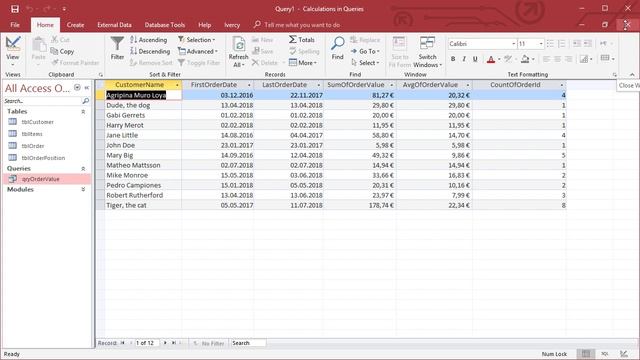This screenshot has width=640, height=360.
Task: Open the Go To command
Action: 365,51
